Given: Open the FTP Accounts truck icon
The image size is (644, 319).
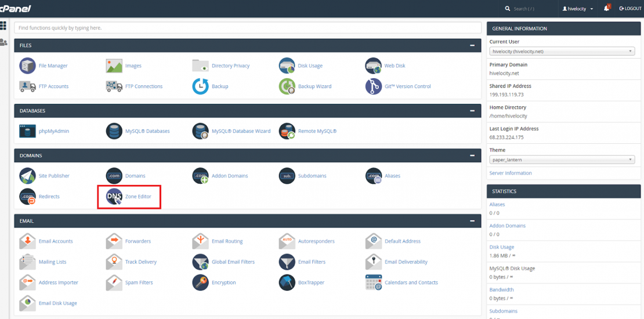Looking at the screenshot, I should [27, 86].
